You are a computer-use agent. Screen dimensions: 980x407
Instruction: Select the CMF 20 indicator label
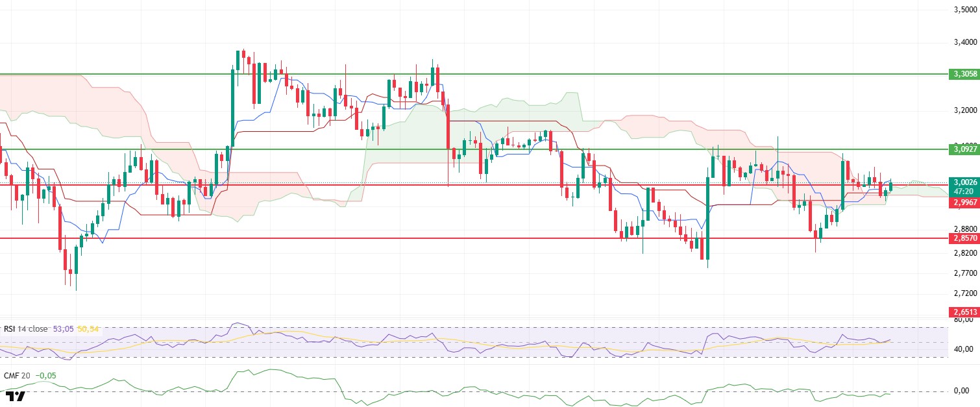pos(17,375)
